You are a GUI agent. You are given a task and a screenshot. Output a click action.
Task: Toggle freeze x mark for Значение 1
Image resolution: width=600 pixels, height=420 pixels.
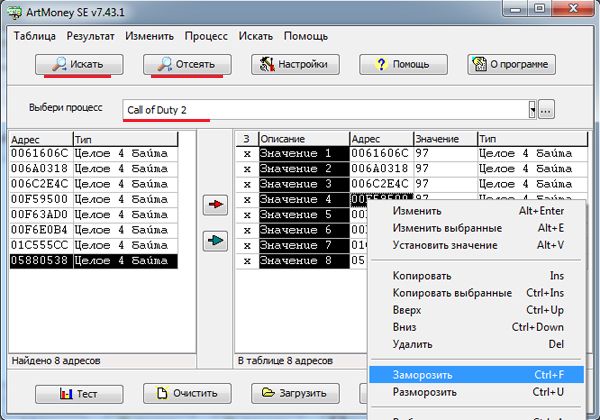[247, 154]
